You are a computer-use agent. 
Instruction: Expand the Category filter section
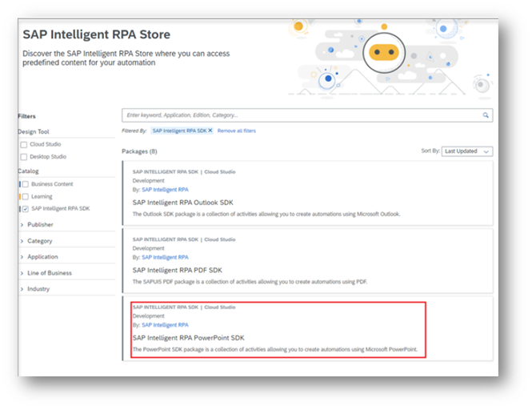pos(39,241)
